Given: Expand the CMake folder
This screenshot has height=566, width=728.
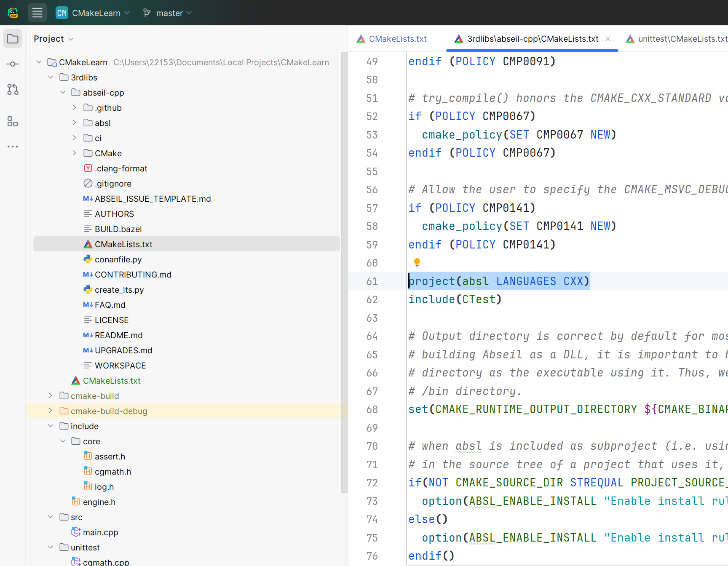Looking at the screenshot, I should click(75, 153).
